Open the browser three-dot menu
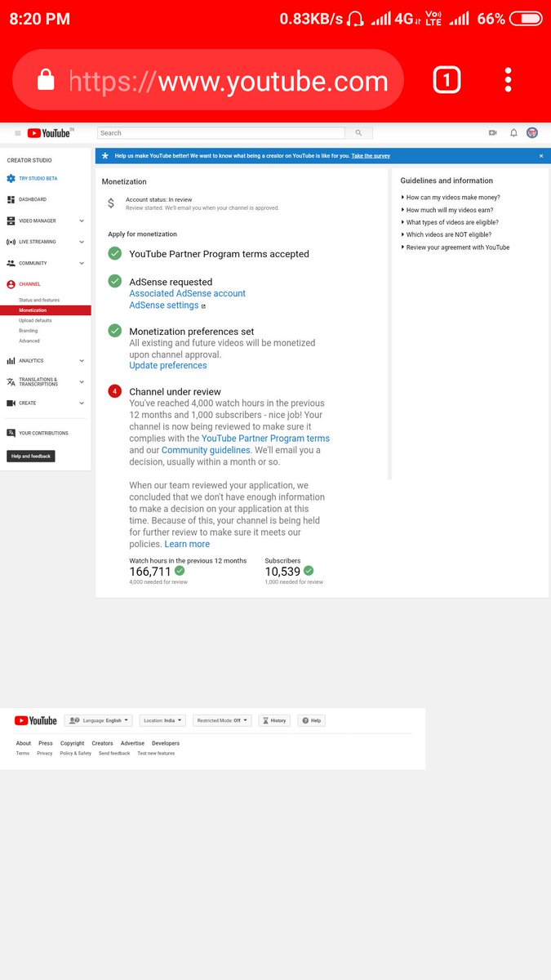This screenshot has height=980, width=551. click(x=508, y=80)
